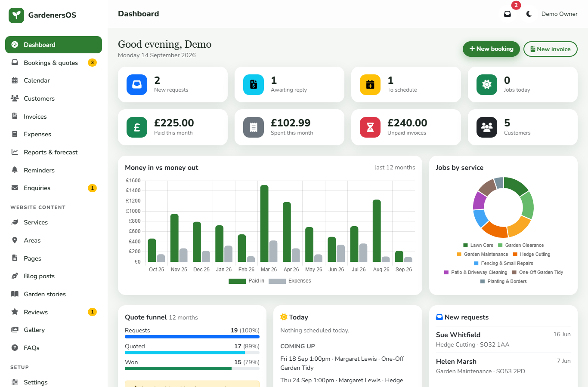Click the Calendar sidebar icon
Screen dimensions: 588x387
tap(15, 80)
